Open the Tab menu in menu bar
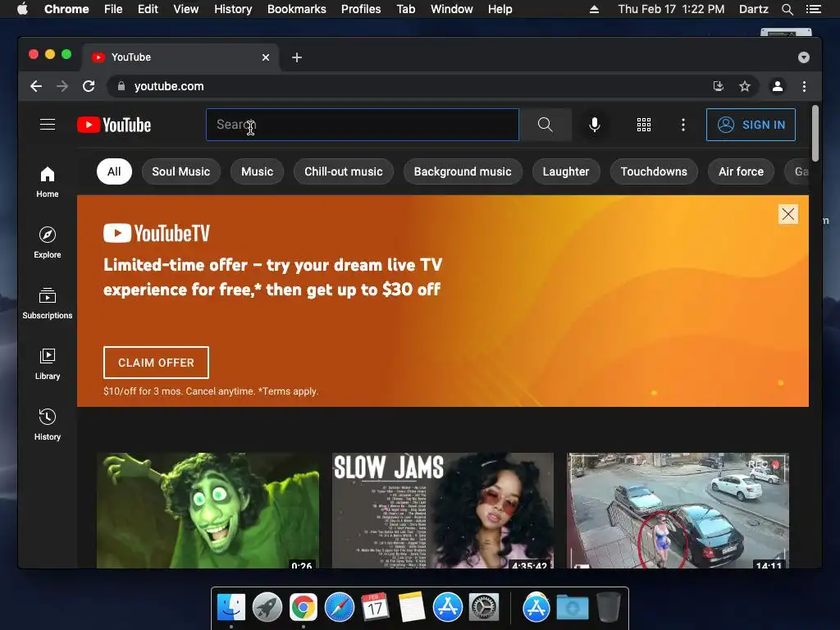 pyautogui.click(x=405, y=9)
